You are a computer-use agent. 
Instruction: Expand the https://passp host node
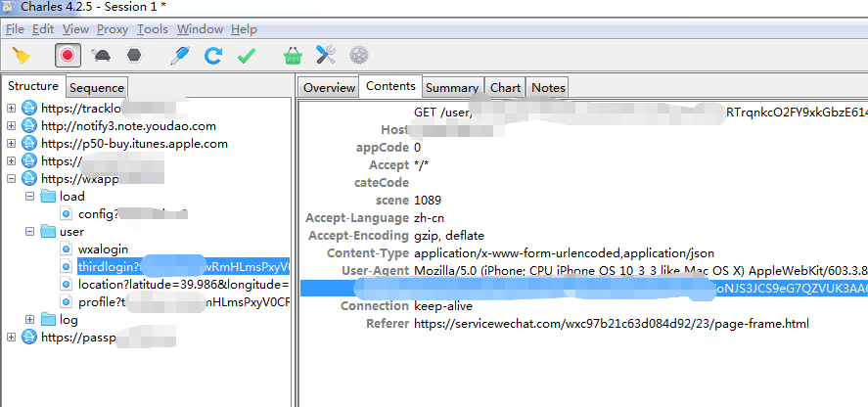(11, 338)
